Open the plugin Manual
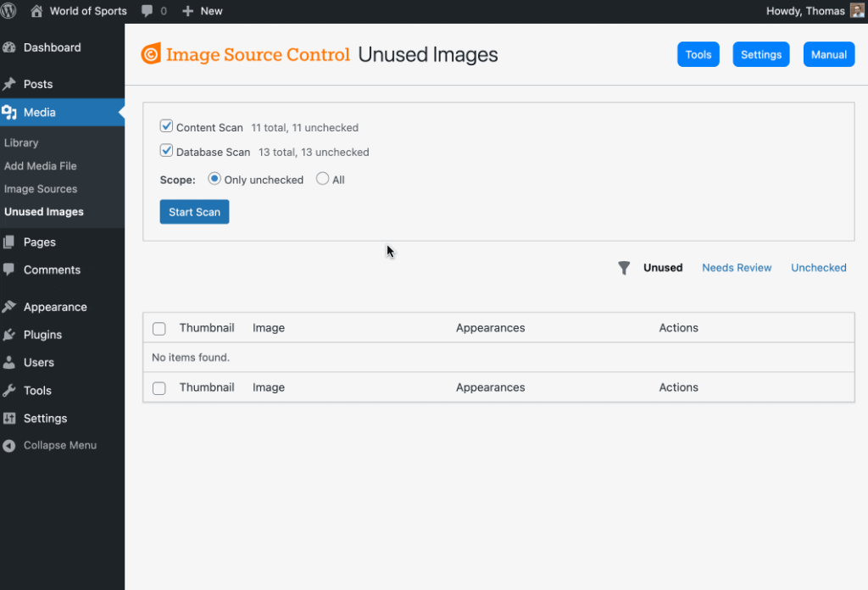Viewport: 868px width, 590px height. pyautogui.click(x=828, y=53)
